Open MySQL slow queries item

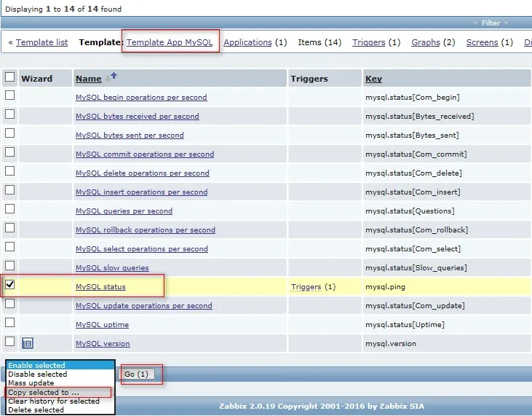tap(112, 268)
